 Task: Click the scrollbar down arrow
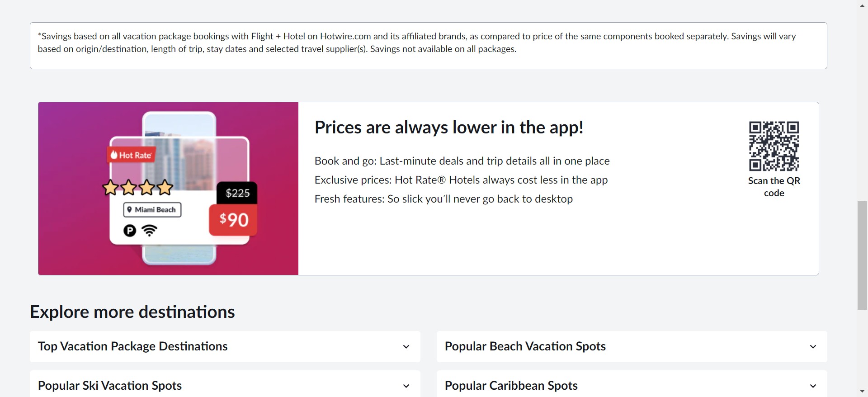[x=863, y=391]
